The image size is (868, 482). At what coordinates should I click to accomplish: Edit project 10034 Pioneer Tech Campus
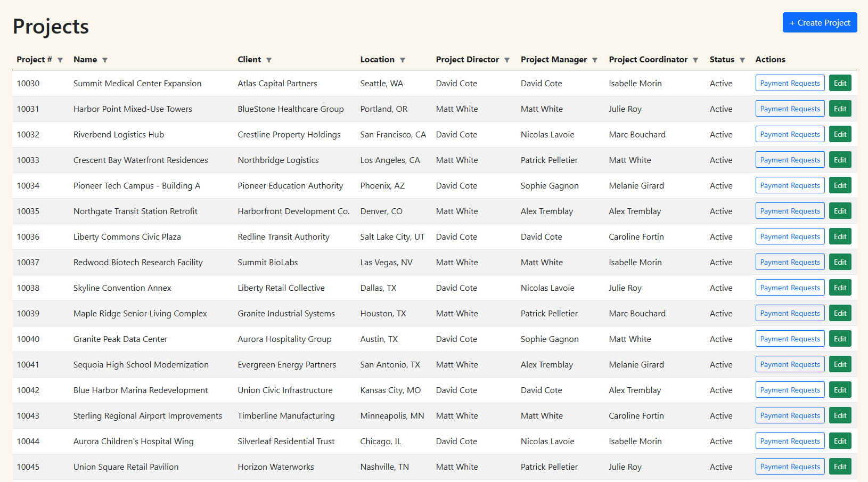[840, 186]
